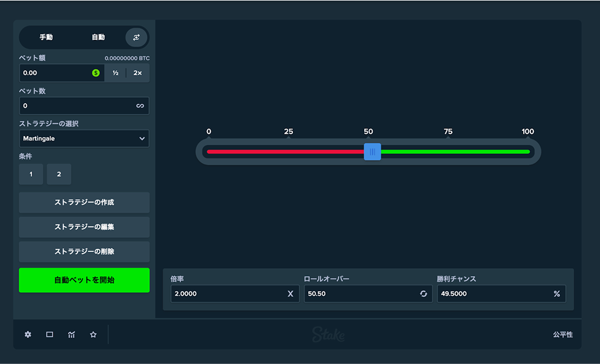Click the percent icon in win chance field
The image size is (600, 364).
pos(557,294)
